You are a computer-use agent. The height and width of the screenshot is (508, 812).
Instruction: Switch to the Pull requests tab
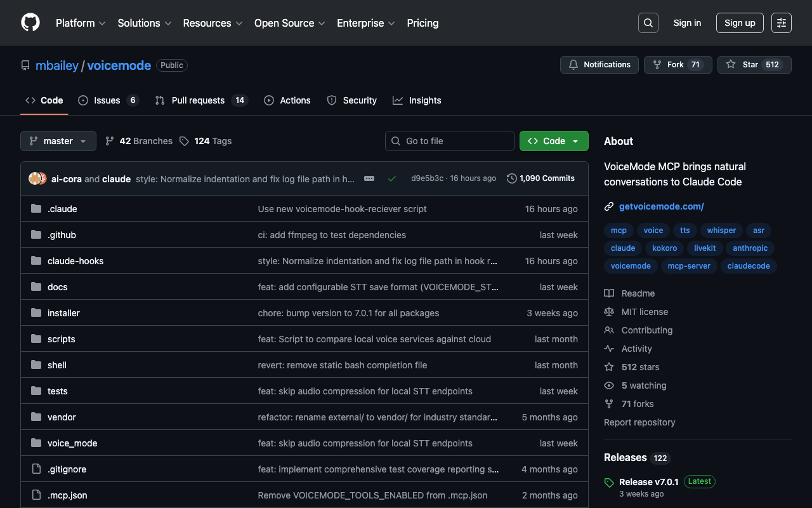click(x=197, y=100)
